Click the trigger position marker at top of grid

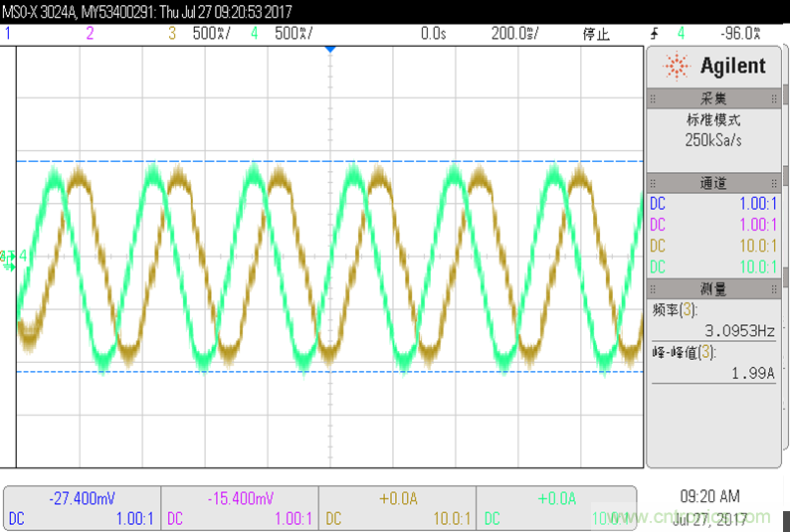(x=331, y=49)
